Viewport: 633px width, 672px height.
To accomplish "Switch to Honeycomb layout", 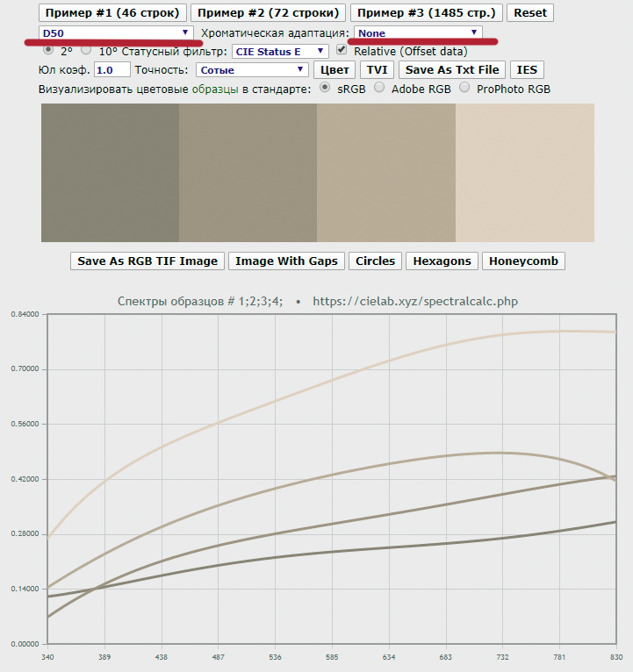I will (x=523, y=261).
